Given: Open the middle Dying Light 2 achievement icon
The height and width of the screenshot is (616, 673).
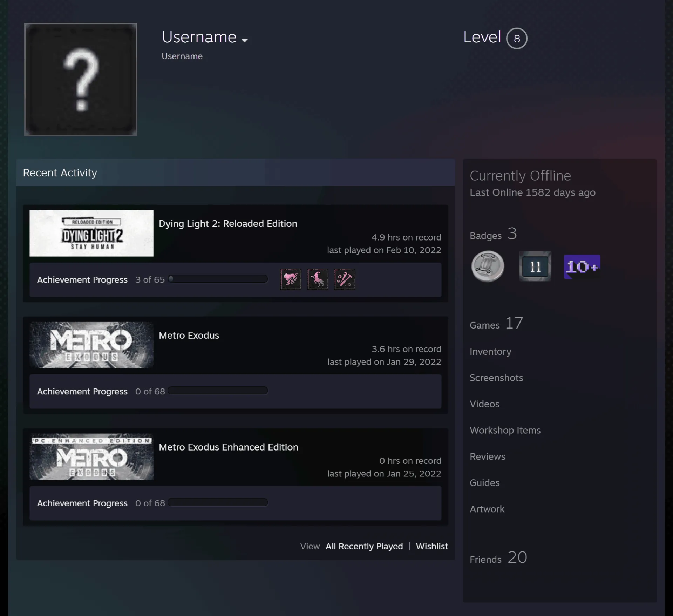Looking at the screenshot, I should click(x=318, y=279).
